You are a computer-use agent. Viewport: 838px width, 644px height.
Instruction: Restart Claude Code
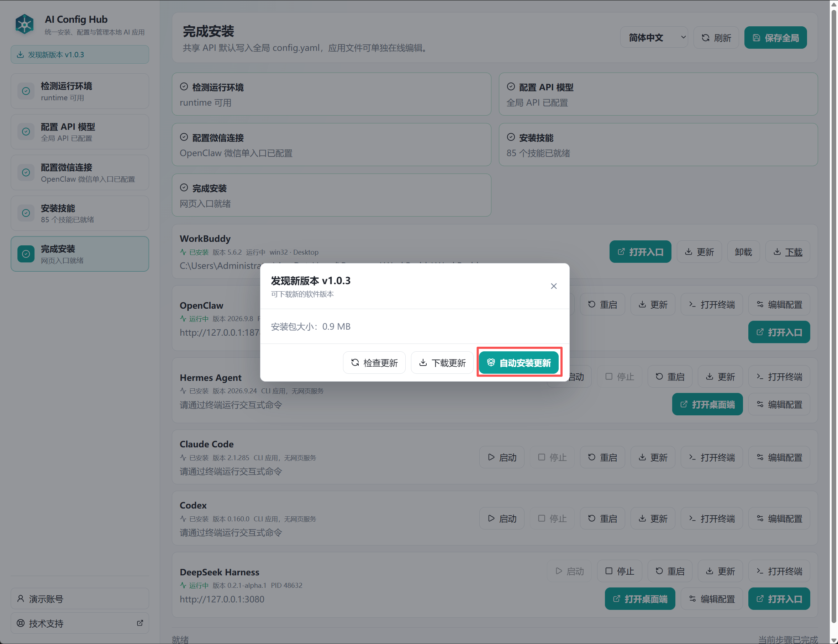point(602,457)
